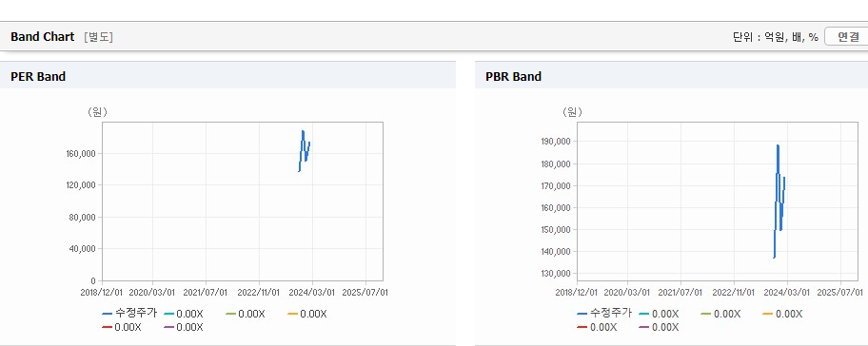Click 2024/03/01 date on PBR Band axis
The height and width of the screenshot is (346, 868).
coord(788,292)
